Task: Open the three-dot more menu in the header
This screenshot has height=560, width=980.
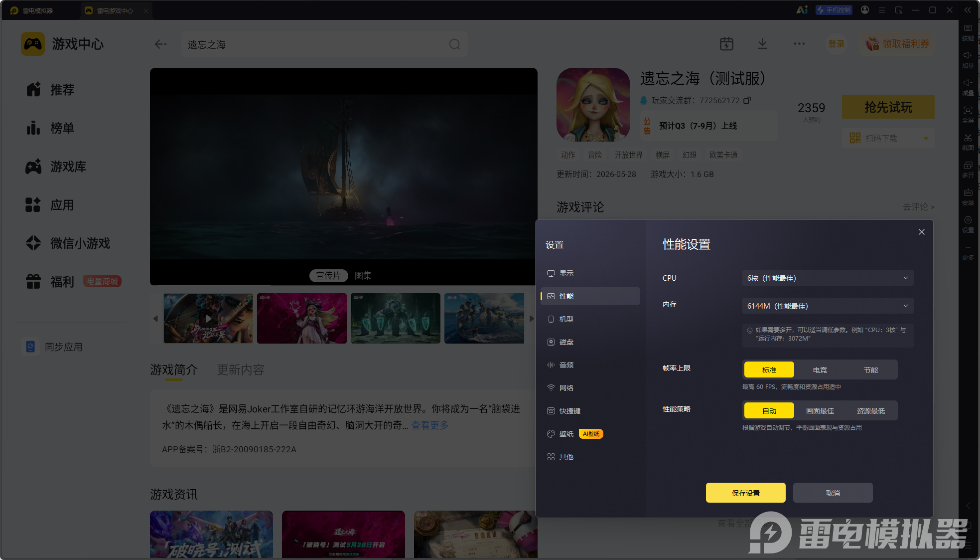Action: [x=799, y=44]
